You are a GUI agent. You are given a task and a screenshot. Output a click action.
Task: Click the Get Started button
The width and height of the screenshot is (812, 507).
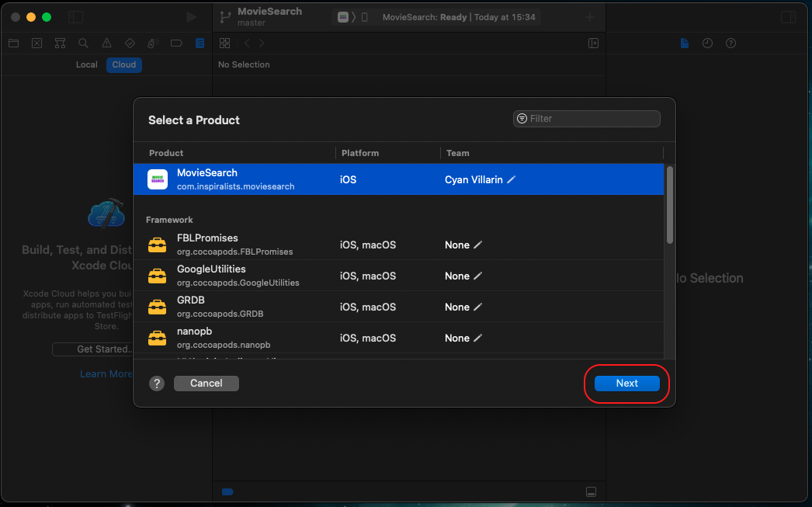[x=92, y=349]
